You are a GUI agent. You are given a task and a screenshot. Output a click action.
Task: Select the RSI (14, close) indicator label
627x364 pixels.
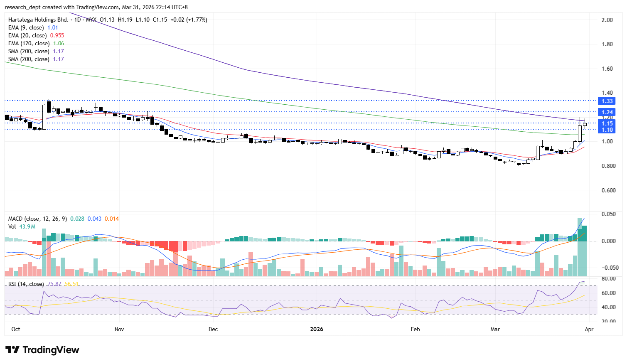pos(26,284)
